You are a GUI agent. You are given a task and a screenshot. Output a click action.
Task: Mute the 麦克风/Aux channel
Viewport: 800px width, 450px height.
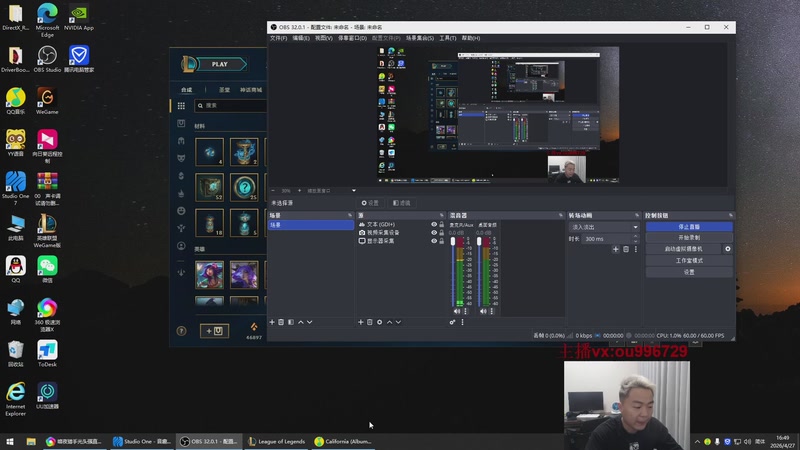pyautogui.click(x=457, y=311)
